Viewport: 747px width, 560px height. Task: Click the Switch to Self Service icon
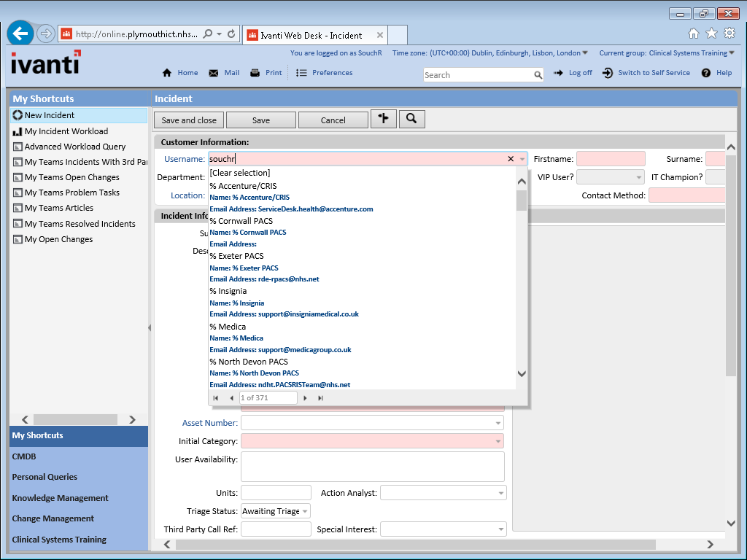608,73
